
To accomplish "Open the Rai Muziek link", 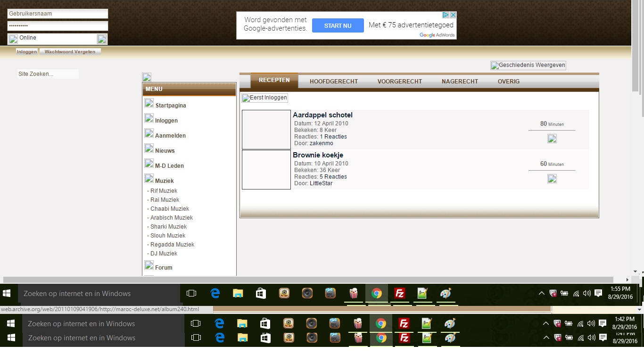I will pyautogui.click(x=165, y=200).
